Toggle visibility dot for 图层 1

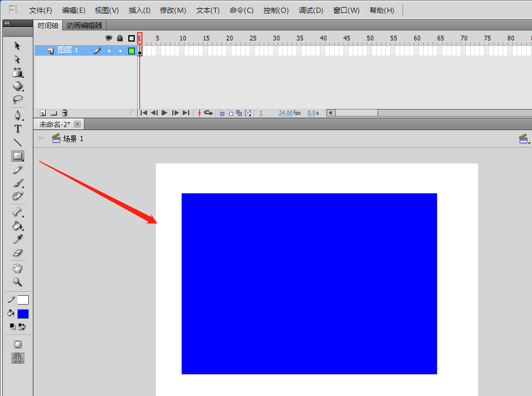tap(109, 51)
